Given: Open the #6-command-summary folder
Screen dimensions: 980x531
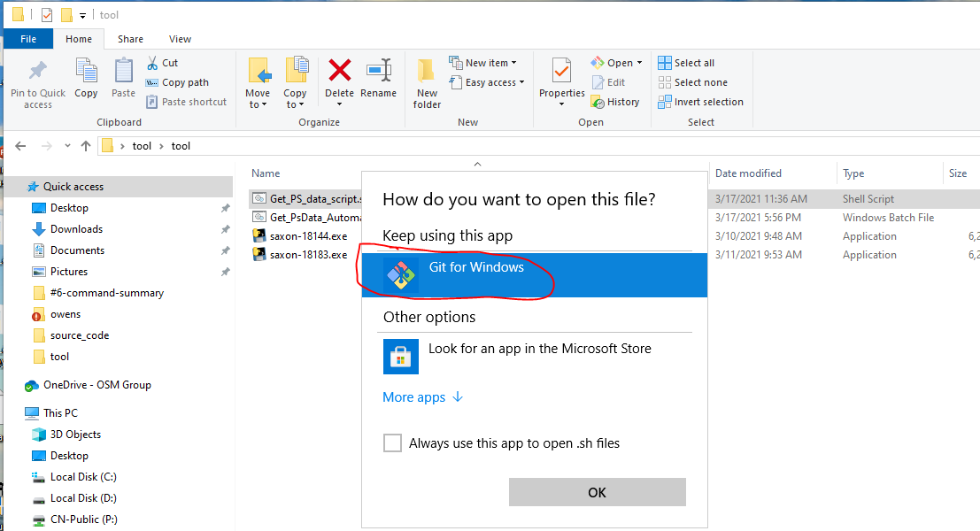Looking at the screenshot, I should click(x=107, y=293).
